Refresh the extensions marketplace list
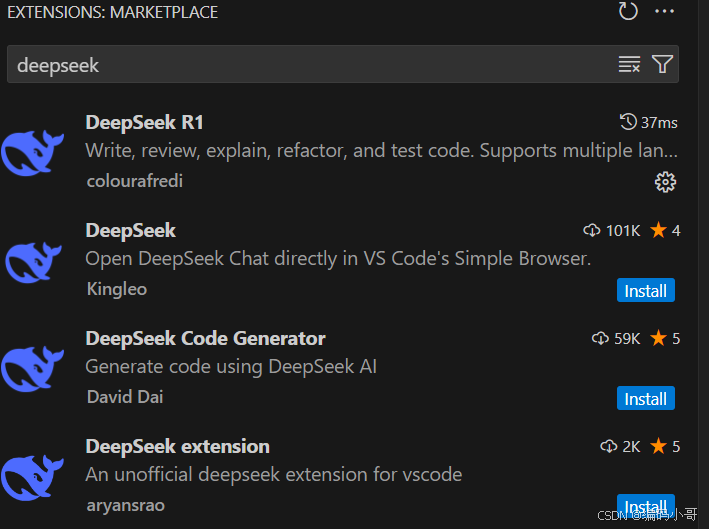The height and width of the screenshot is (529, 709). pyautogui.click(x=628, y=11)
